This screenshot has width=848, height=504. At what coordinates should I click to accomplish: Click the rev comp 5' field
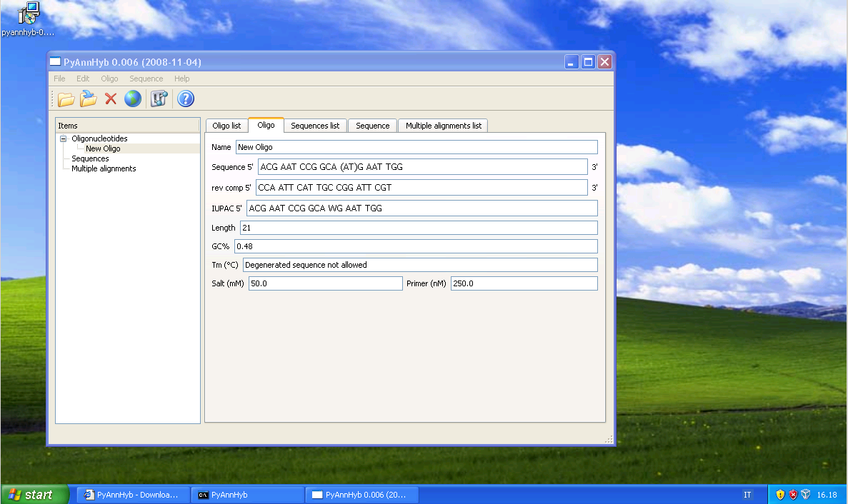tap(421, 188)
